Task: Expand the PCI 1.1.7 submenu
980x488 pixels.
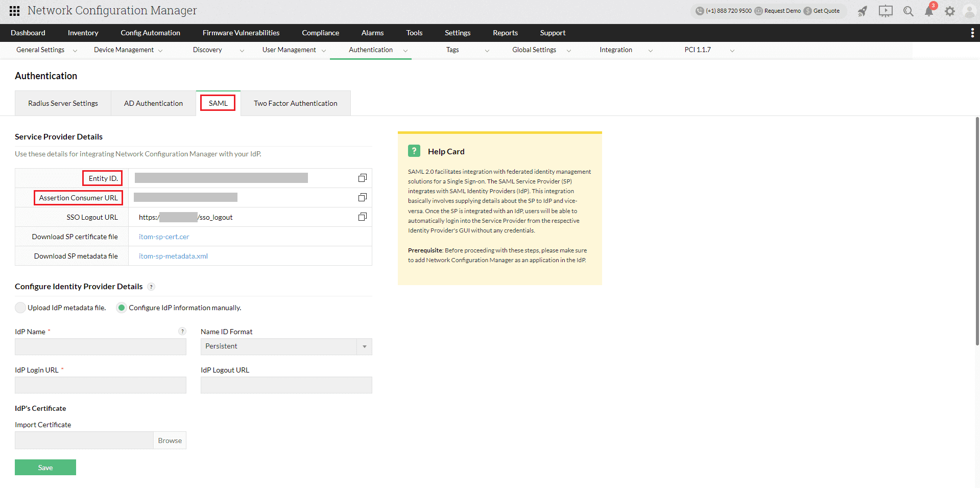Action: click(x=732, y=51)
